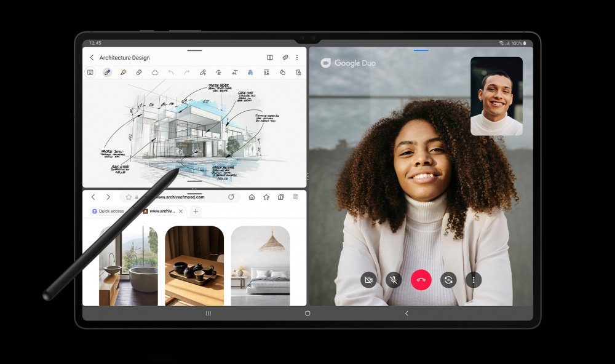Screen dimensions: 615x364
Task: Click the browser home icon
Action: tap(252, 197)
